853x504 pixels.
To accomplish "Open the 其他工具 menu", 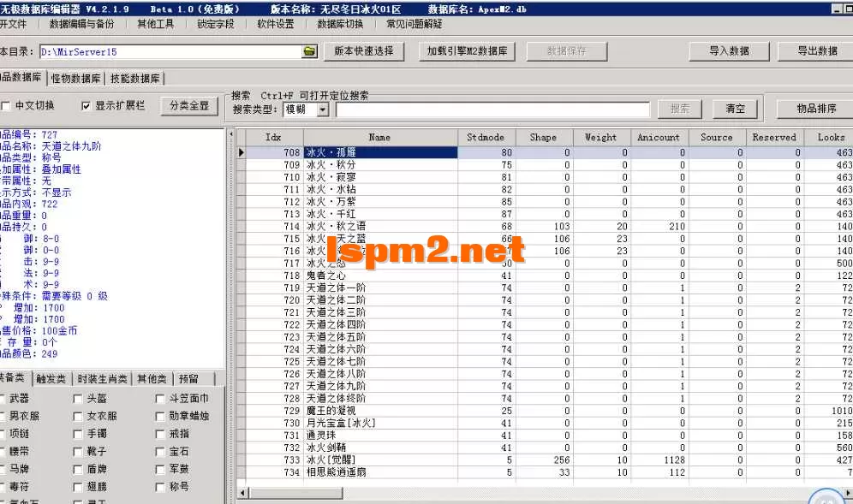I will (157, 25).
